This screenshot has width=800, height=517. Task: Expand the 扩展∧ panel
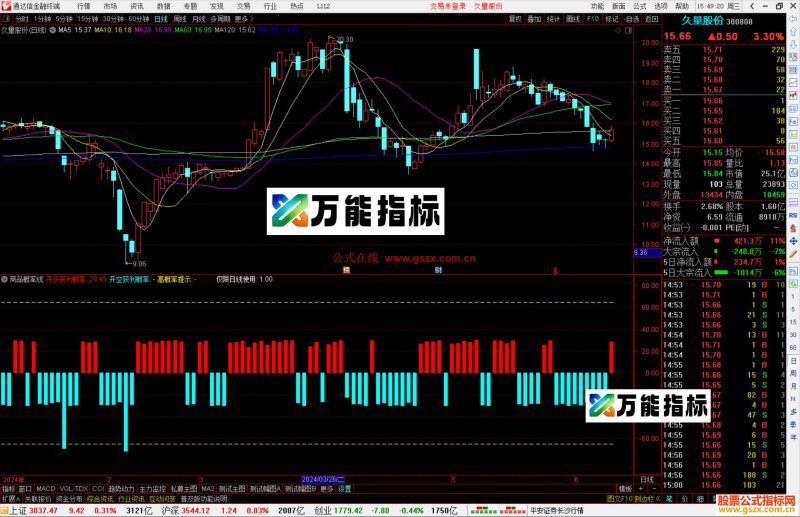(x=11, y=499)
